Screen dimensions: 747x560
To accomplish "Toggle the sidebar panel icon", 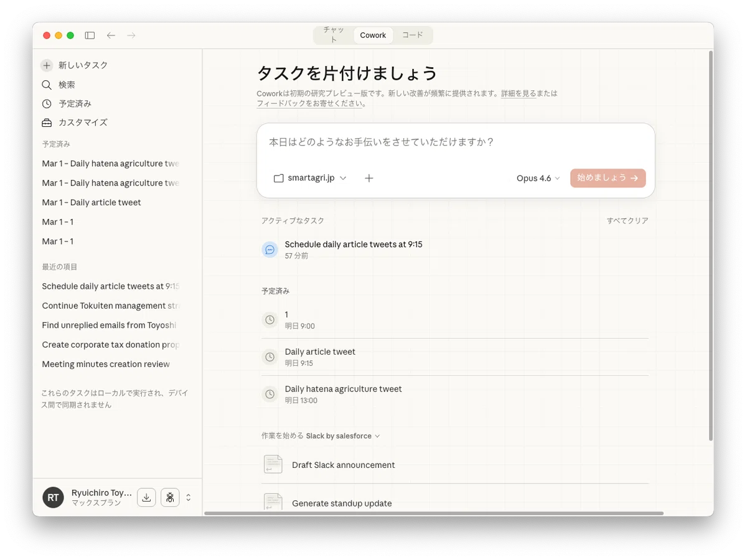I will pos(90,35).
